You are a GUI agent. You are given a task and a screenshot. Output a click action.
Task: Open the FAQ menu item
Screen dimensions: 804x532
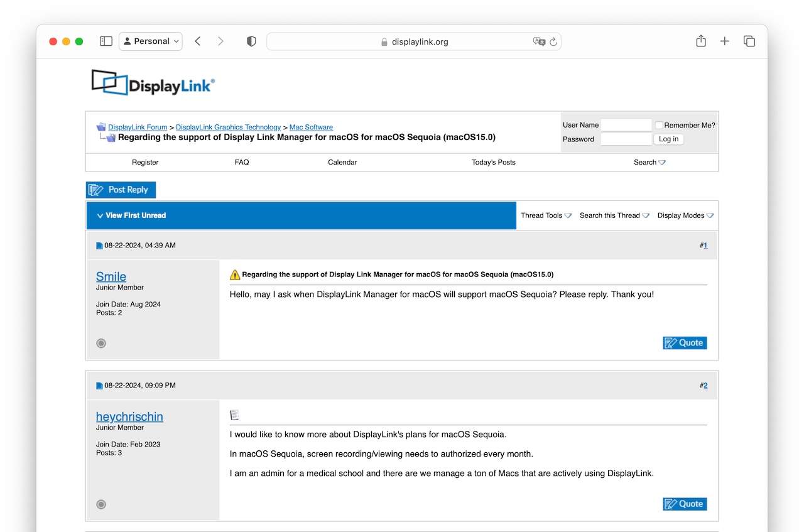(x=242, y=162)
